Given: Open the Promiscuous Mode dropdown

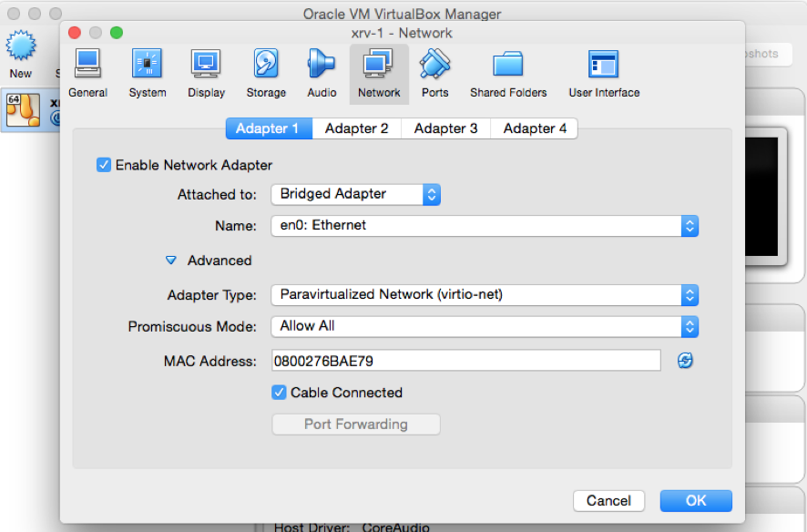Looking at the screenshot, I should coord(485,327).
